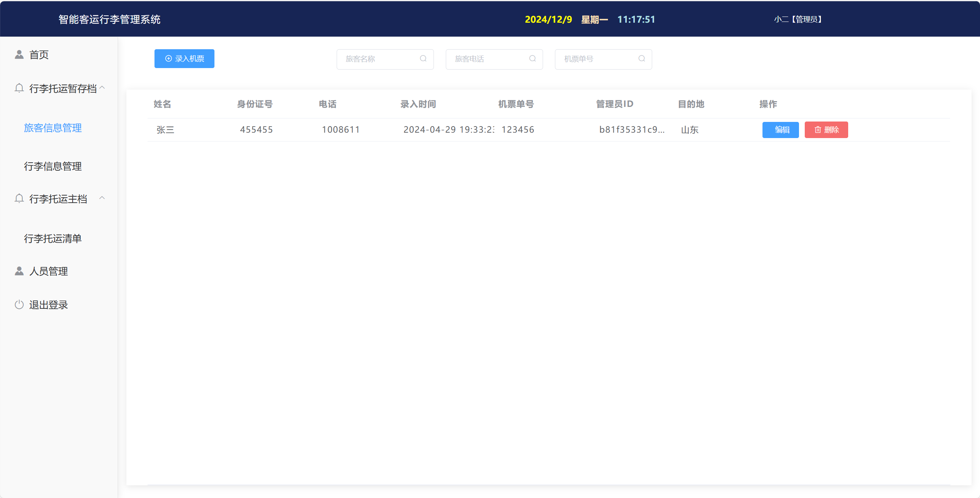Click search icon in 旅客名称 field
Image resolution: width=980 pixels, height=498 pixels.
tap(423, 59)
